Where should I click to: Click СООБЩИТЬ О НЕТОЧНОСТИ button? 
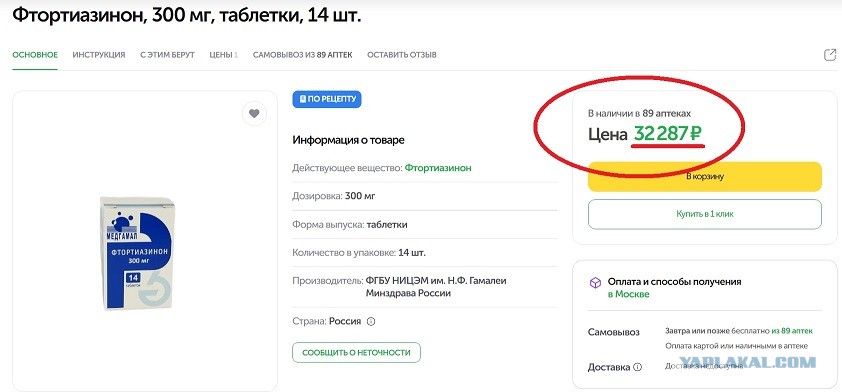point(356,352)
